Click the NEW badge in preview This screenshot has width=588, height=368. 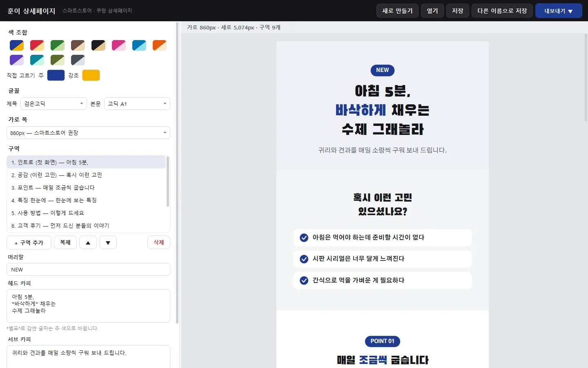point(383,70)
